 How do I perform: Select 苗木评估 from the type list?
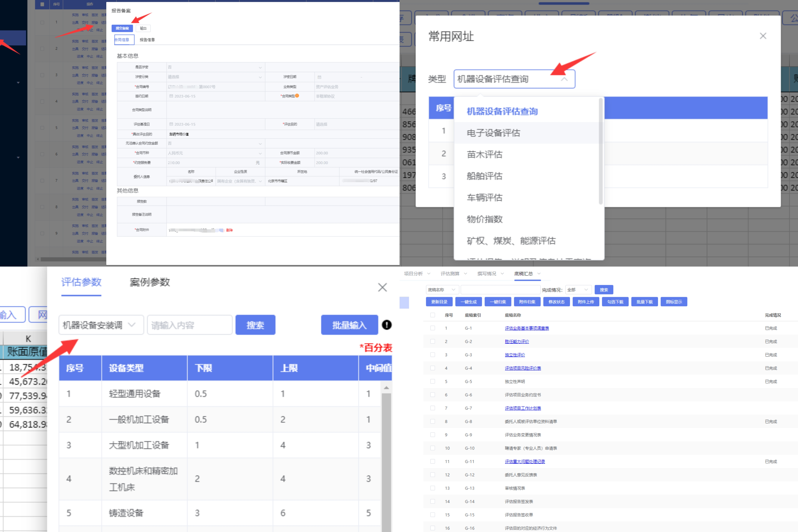526,154
